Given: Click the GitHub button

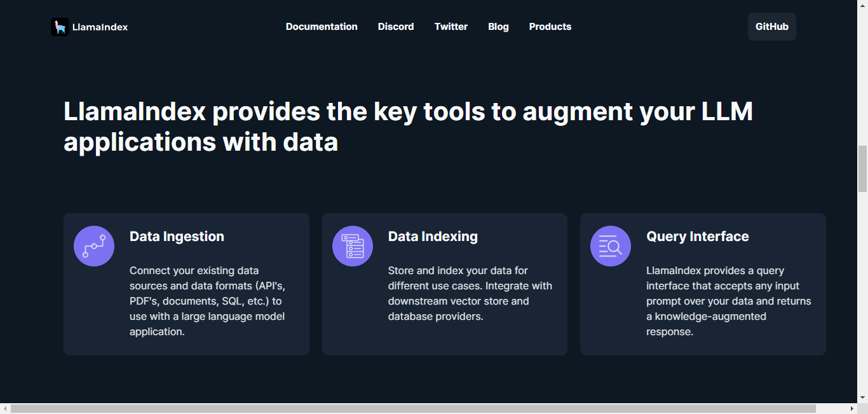Looking at the screenshot, I should click(772, 27).
